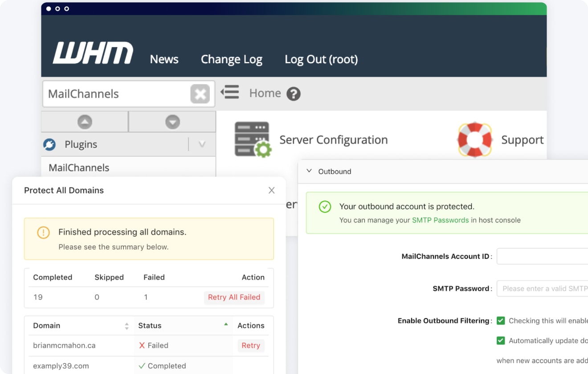Focus the SMTP Password field
This screenshot has height=374, width=588.
tap(543, 289)
